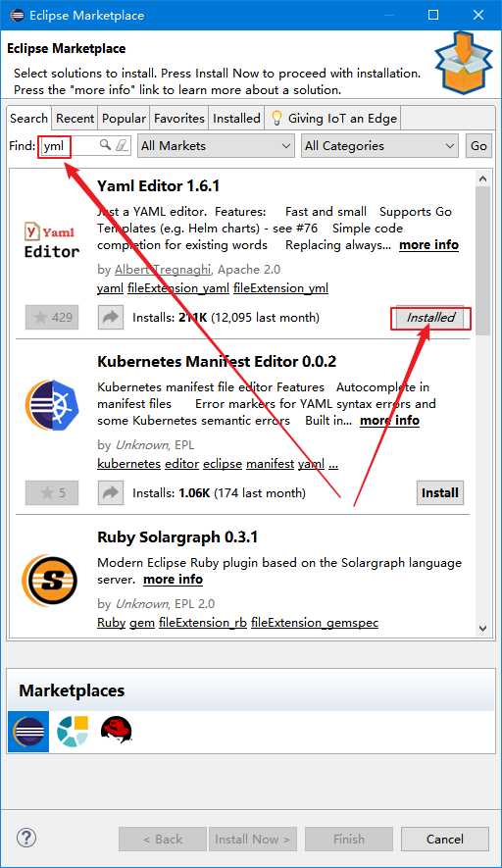Click the fileExtension_gemspec tag

point(315,622)
